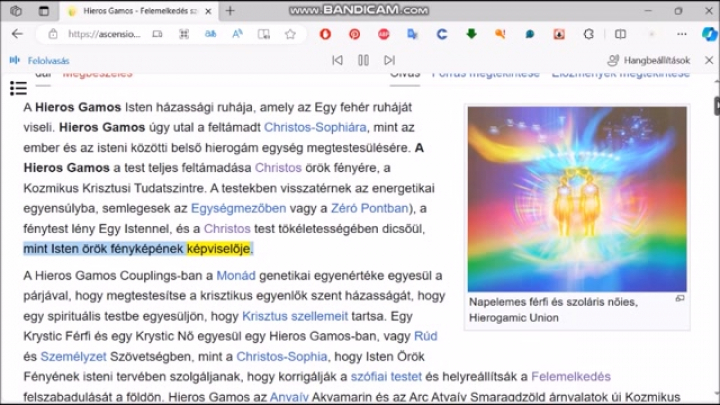The width and height of the screenshot is (720, 405).
Task: Open a new browser tab
Action: point(230,11)
